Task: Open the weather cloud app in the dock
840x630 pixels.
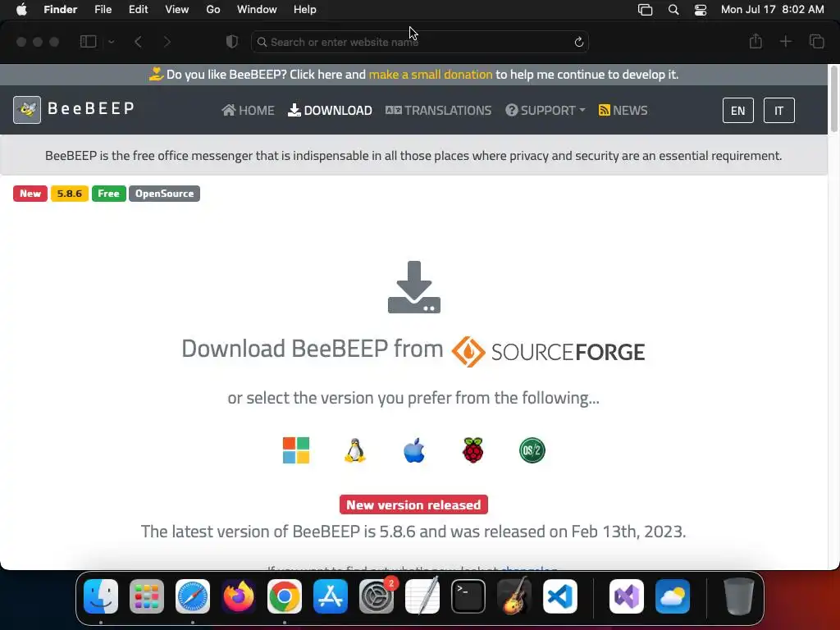Action: point(673,596)
